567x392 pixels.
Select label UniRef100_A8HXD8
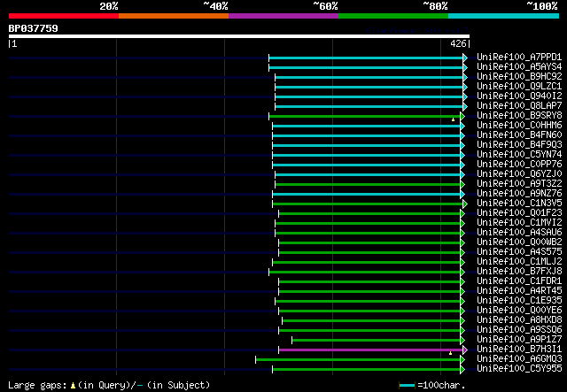click(519, 320)
